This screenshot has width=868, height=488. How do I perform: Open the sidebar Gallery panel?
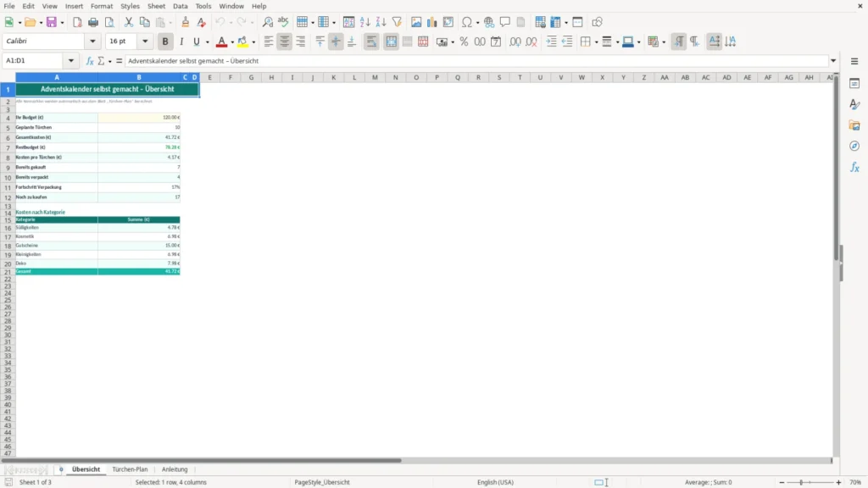(x=854, y=125)
